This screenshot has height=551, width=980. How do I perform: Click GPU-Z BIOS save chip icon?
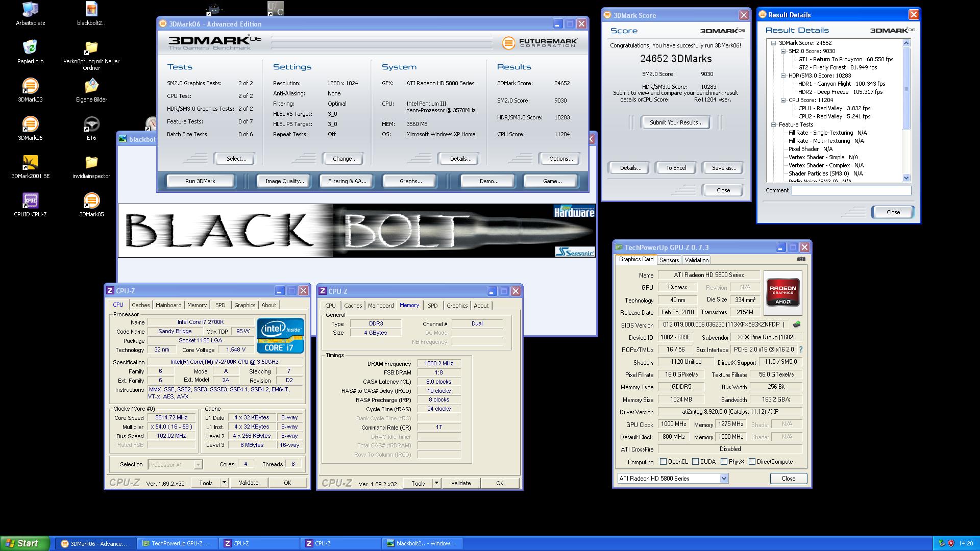pos(797,324)
